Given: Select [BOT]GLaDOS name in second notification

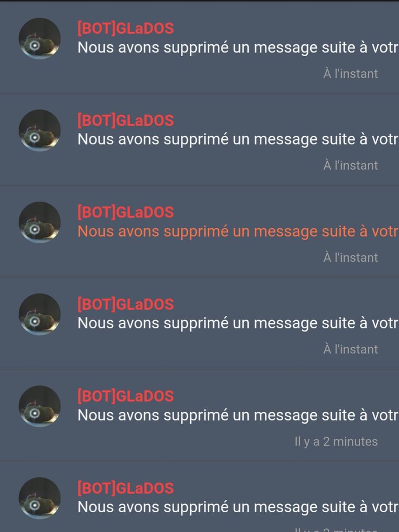Looking at the screenshot, I should coord(126,120).
